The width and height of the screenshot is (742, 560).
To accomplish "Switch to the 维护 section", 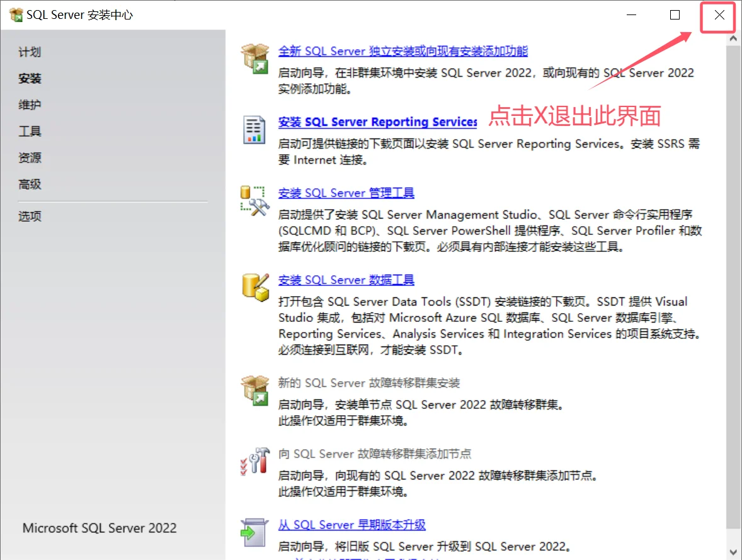I will click(30, 105).
